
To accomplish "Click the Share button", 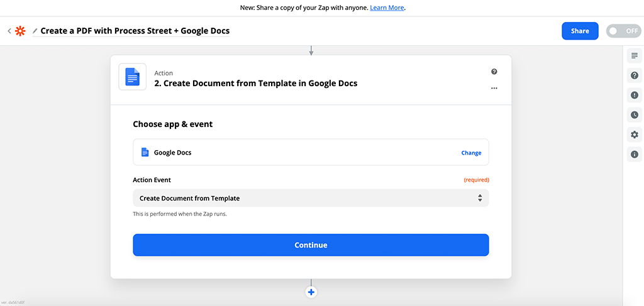I will (x=580, y=31).
